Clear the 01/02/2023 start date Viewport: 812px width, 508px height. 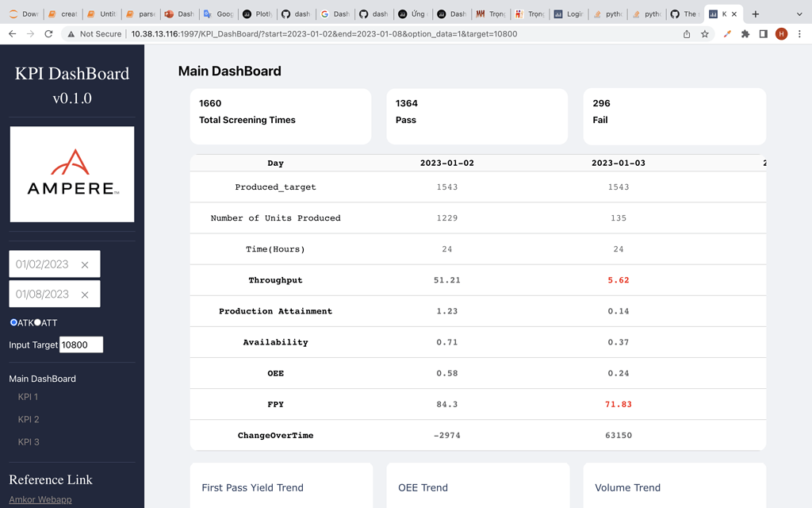point(85,264)
